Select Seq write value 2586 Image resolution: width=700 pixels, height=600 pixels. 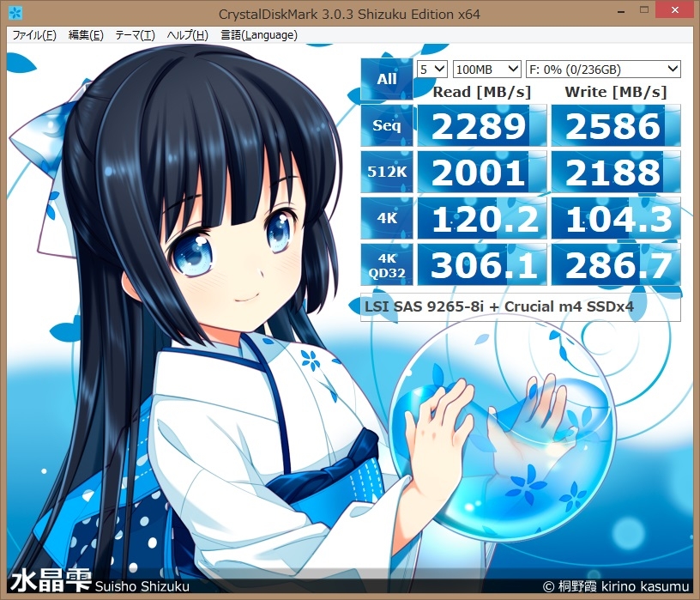616,125
